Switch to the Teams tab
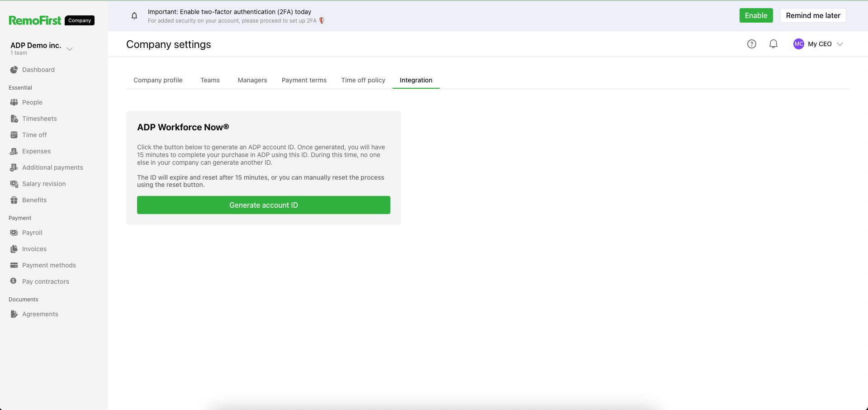This screenshot has height=410, width=868. click(210, 80)
